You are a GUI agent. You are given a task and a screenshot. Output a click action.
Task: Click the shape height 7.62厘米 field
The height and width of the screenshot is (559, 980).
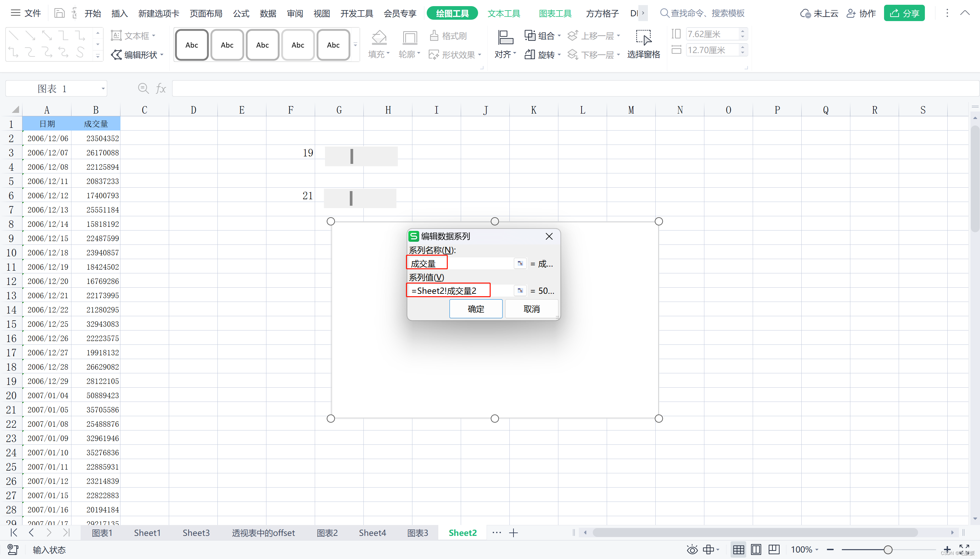(712, 34)
